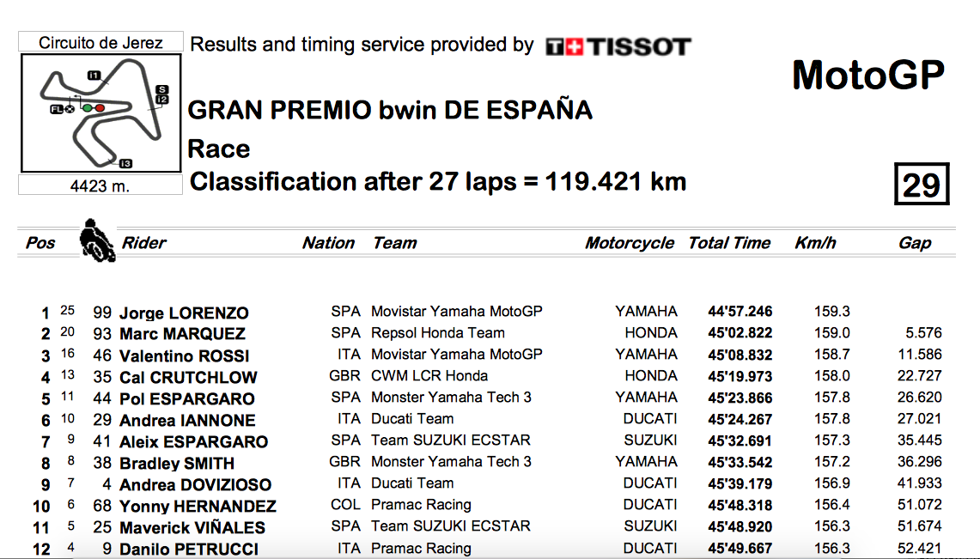Click the motorcycle rider silhouette icon
Viewport: 980px width, 559px height.
click(97, 240)
